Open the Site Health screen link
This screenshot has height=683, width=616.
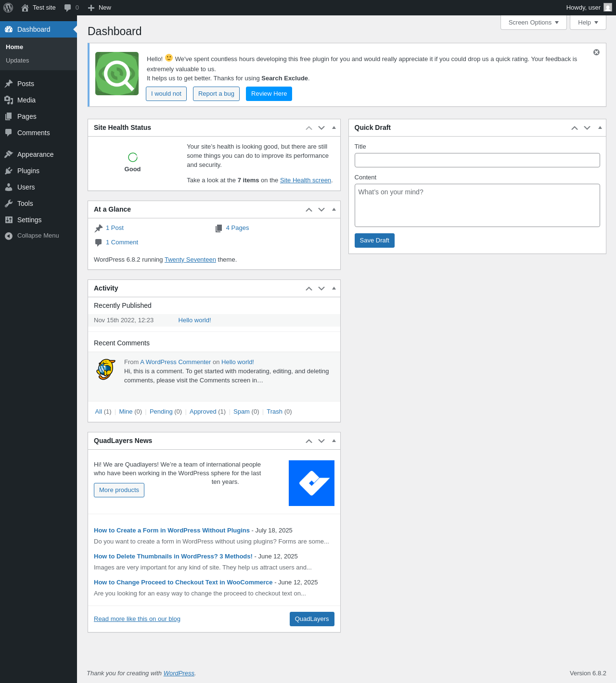[x=306, y=180]
